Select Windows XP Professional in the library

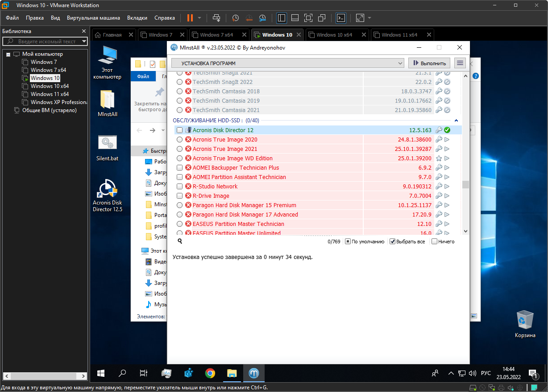(x=58, y=102)
